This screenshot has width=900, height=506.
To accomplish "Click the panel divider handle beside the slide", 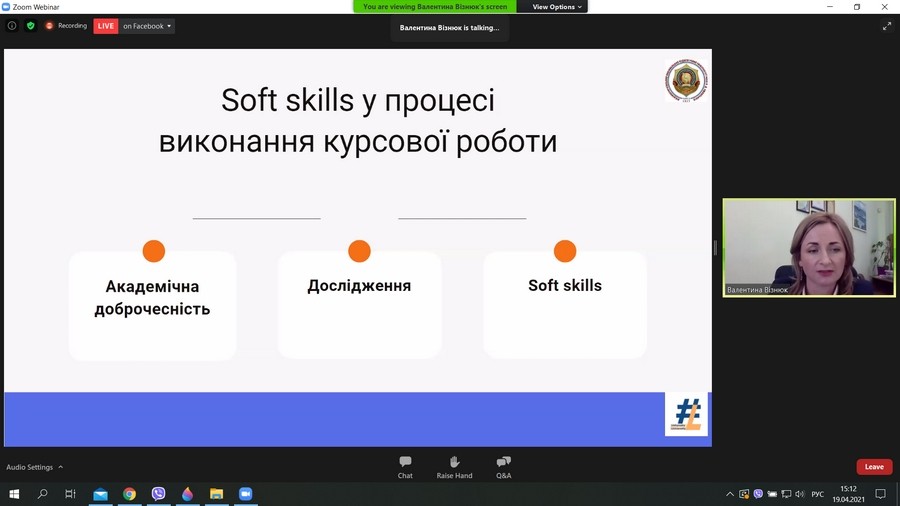I will coord(715,248).
